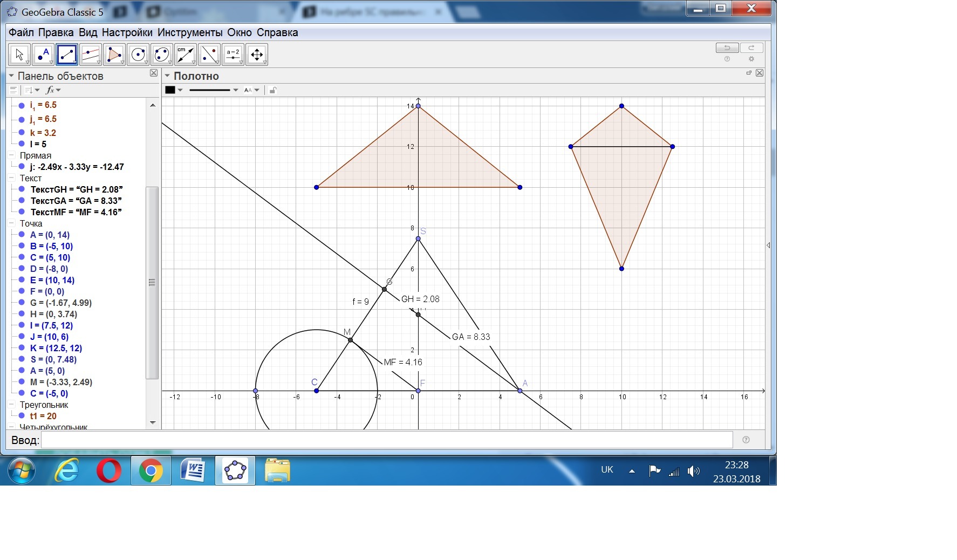Toggle lock icon in Полотно style bar

pos(273,90)
